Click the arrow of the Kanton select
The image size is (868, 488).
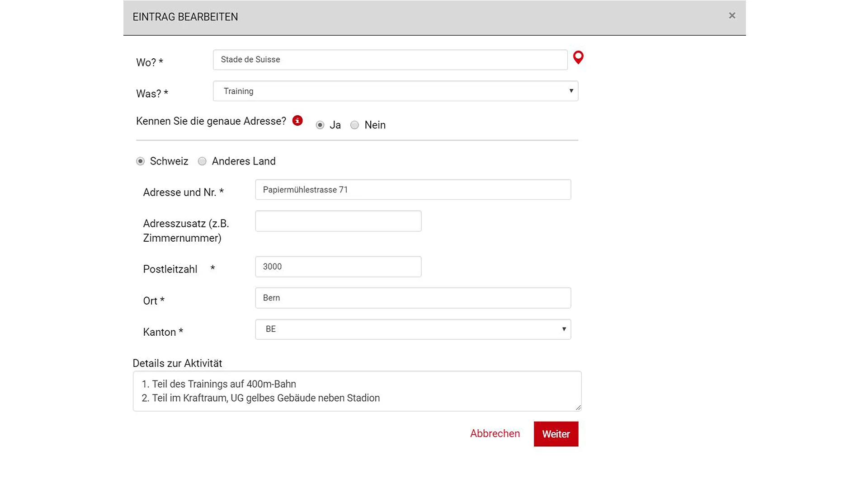tap(564, 329)
